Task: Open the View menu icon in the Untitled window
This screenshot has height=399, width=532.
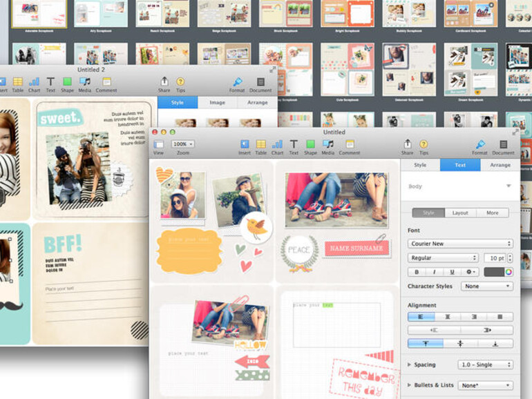Action: [x=158, y=144]
